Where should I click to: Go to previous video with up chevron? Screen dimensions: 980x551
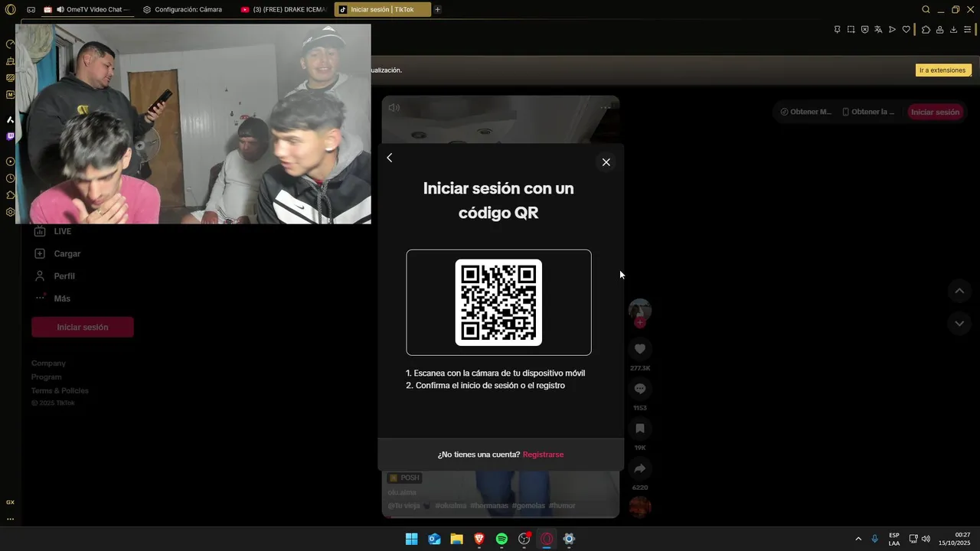(x=959, y=291)
